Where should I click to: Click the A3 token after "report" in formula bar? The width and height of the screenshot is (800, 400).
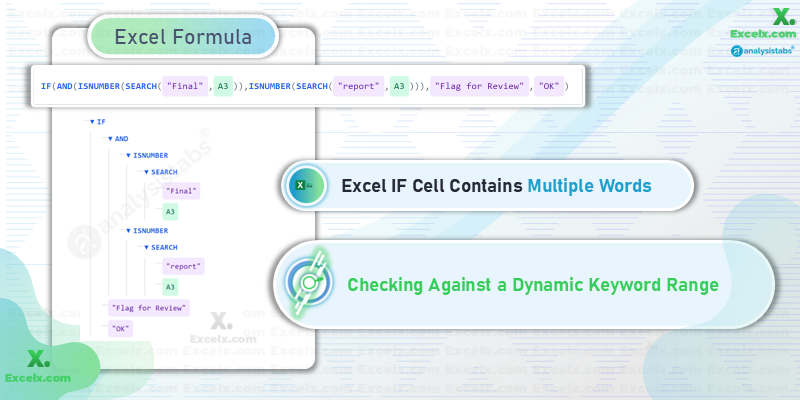tap(398, 86)
